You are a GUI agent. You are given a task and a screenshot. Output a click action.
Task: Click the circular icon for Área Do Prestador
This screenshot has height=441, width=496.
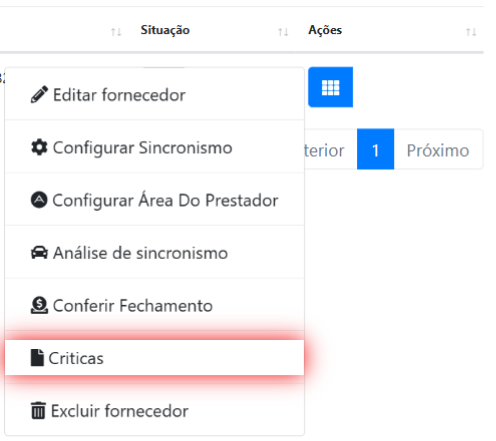(39, 200)
